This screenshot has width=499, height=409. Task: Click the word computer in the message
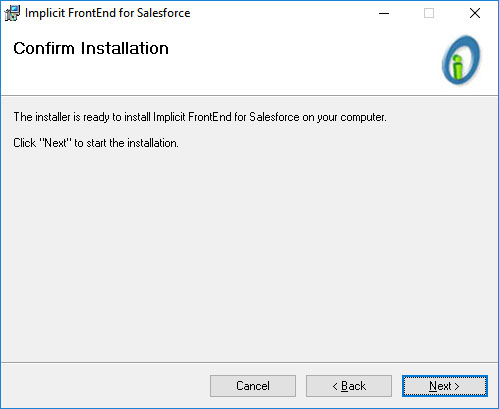(363, 118)
